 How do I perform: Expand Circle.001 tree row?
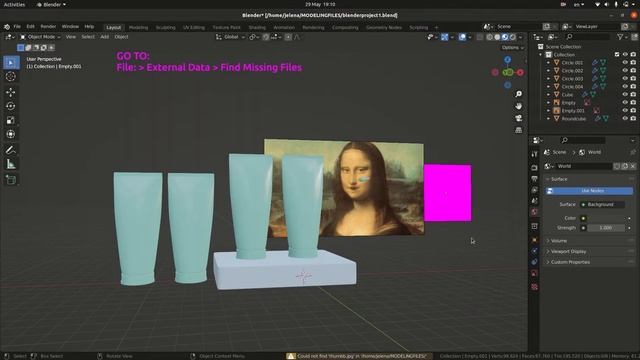(549, 63)
